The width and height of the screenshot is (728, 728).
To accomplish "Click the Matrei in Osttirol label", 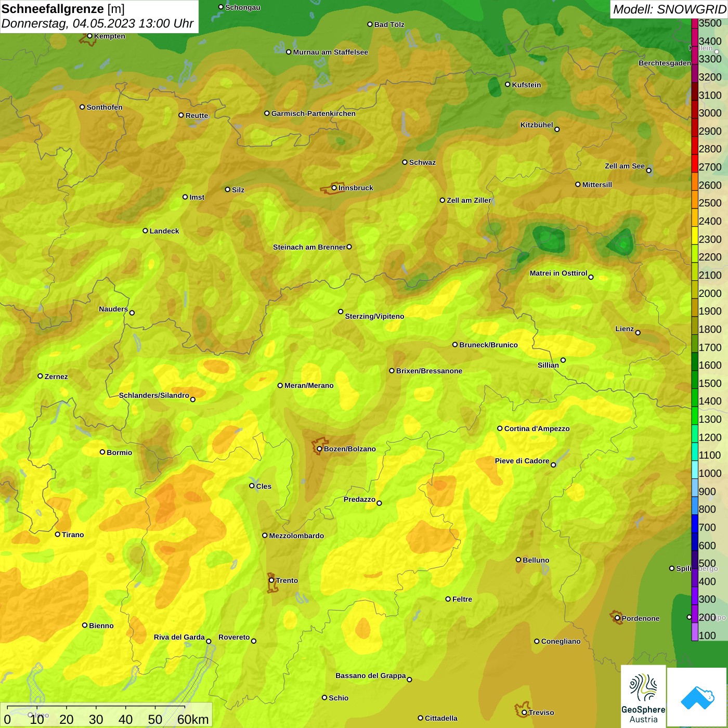I will pyautogui.click(x=558, y=273).
